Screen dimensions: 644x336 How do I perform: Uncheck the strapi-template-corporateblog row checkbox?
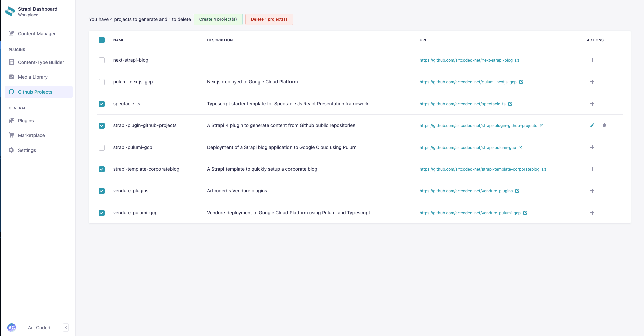(102, 169)
